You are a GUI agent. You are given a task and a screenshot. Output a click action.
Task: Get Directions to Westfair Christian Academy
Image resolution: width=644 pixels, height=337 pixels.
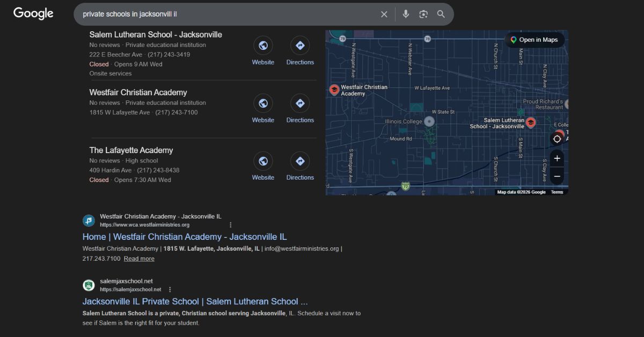pyautogui.click(x=300, y=103)
